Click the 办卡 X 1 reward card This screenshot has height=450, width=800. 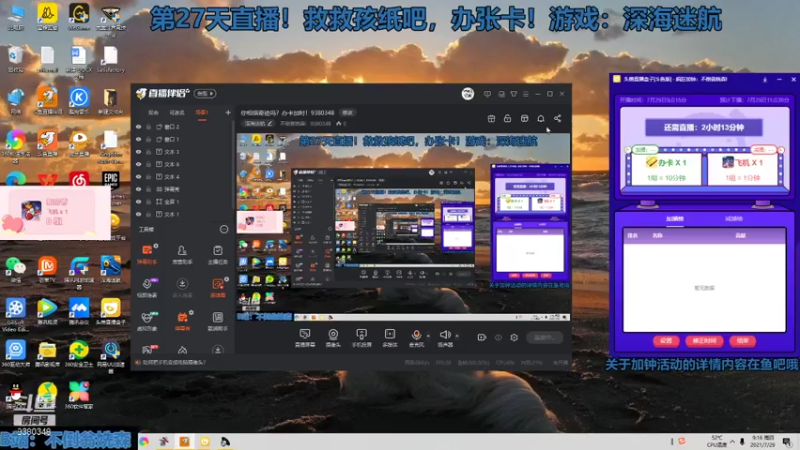(x=666, y=170)
